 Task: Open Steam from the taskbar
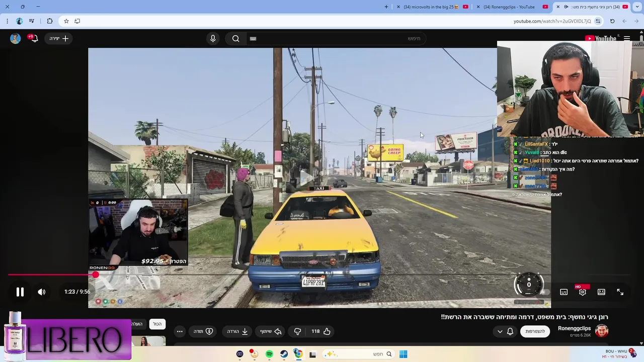pyautogui.click(x=284, y=354)
